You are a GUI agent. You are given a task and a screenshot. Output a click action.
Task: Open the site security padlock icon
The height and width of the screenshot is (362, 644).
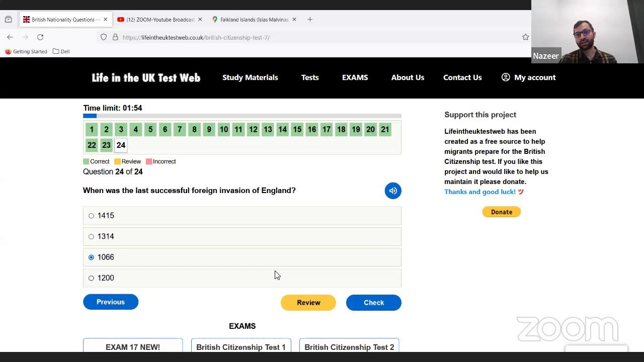pos(115,37)
